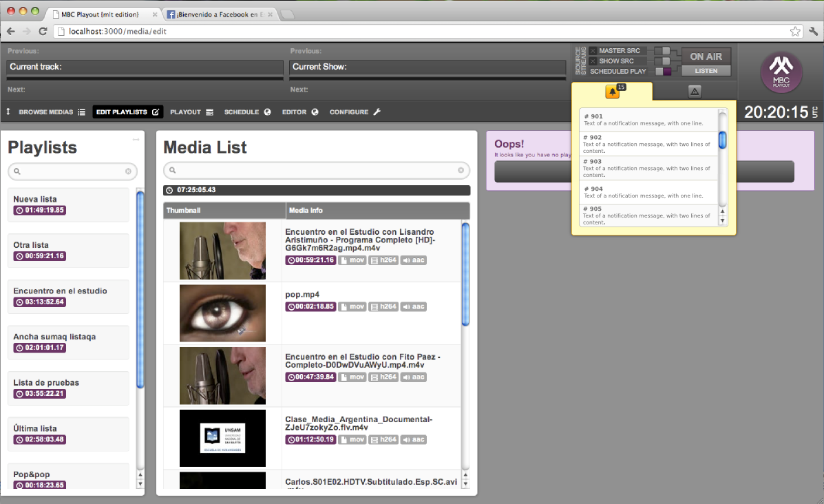
Task: Click the X icon beside SHOW SRC
Action: click(593, 61)
